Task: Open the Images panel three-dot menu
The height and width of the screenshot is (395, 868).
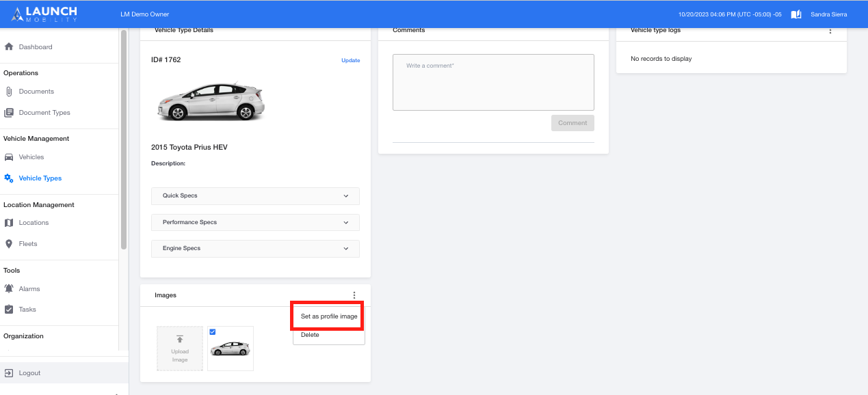Action: tap(354, 295)
